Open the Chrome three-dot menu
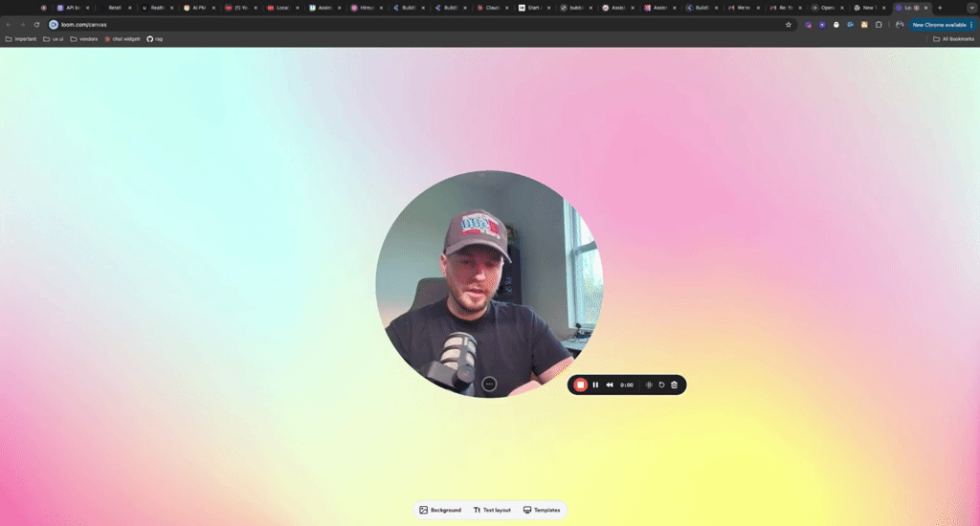The image size is (980, 526). (x=972, y=24)
